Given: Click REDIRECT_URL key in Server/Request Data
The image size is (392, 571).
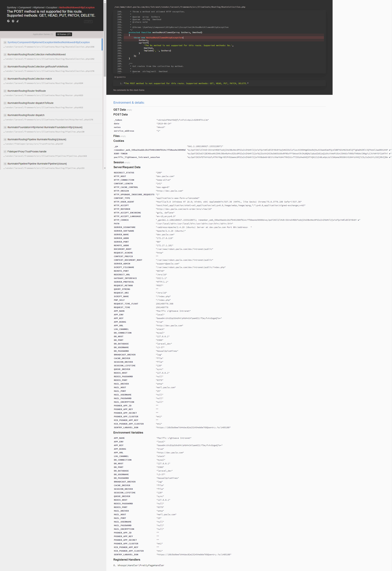Looking at the screenshot, I should click(x=122, y=275).
